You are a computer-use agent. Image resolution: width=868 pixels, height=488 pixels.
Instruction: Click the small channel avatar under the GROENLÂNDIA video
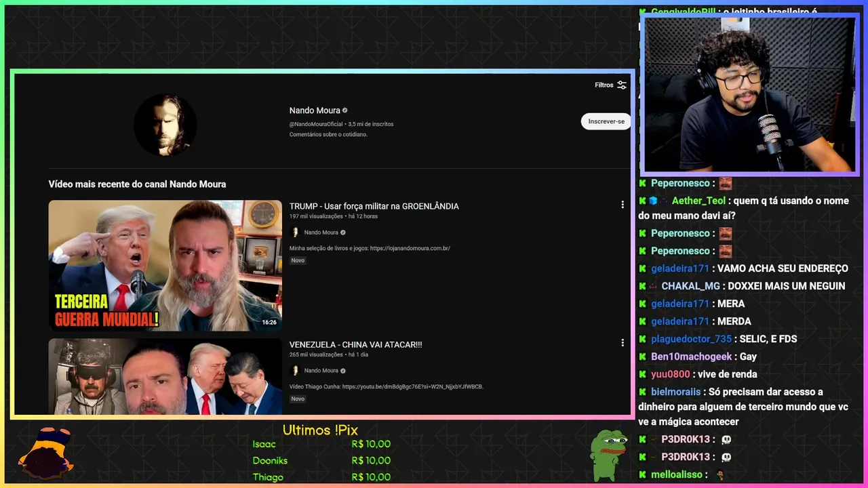coord(295,232)
